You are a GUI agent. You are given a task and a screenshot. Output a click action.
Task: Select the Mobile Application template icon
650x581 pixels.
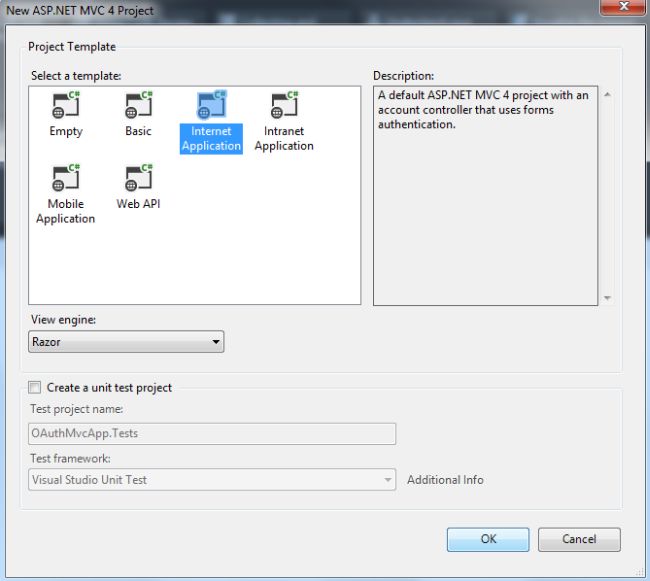[x=66, y=177]
